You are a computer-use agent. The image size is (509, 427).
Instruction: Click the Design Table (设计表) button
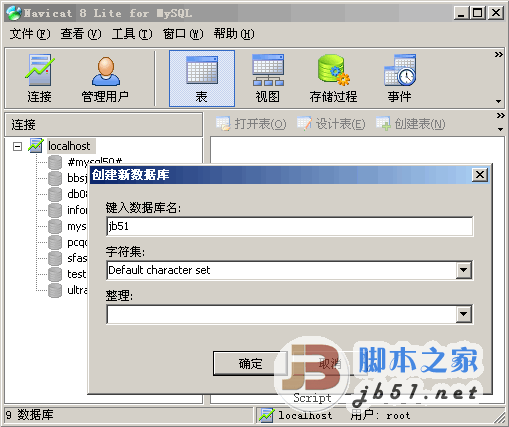tap(331, 124)
